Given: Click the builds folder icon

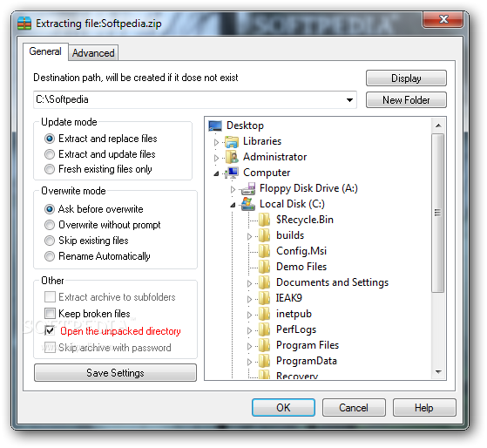Looking at the screenshot, I should coord(264,235).
